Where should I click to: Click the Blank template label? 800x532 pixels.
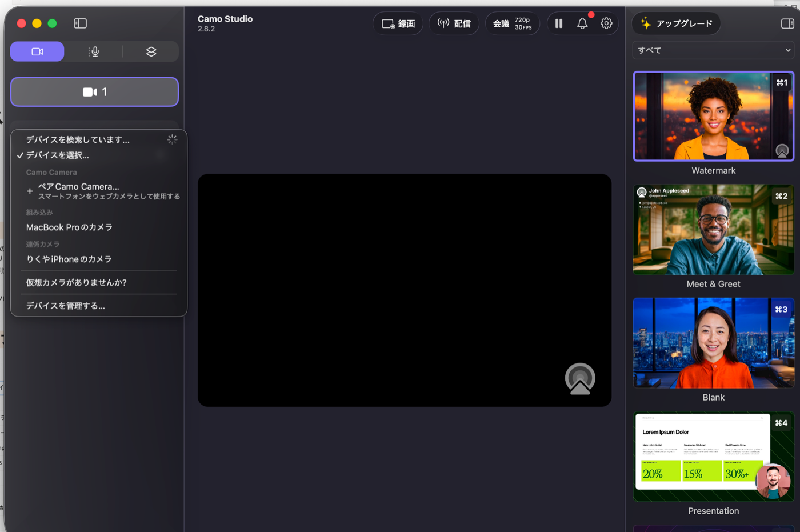(x=714, y=398)
